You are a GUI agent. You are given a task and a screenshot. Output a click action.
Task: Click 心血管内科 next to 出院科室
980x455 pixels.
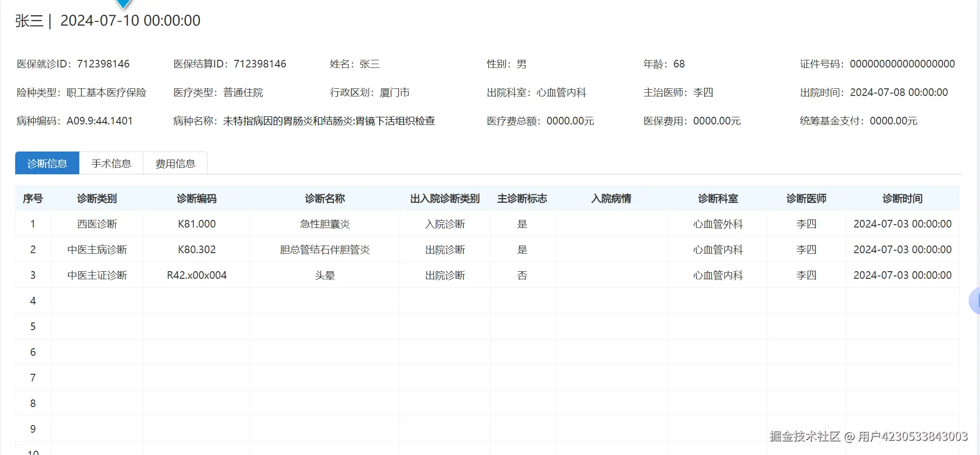(562, 92)
